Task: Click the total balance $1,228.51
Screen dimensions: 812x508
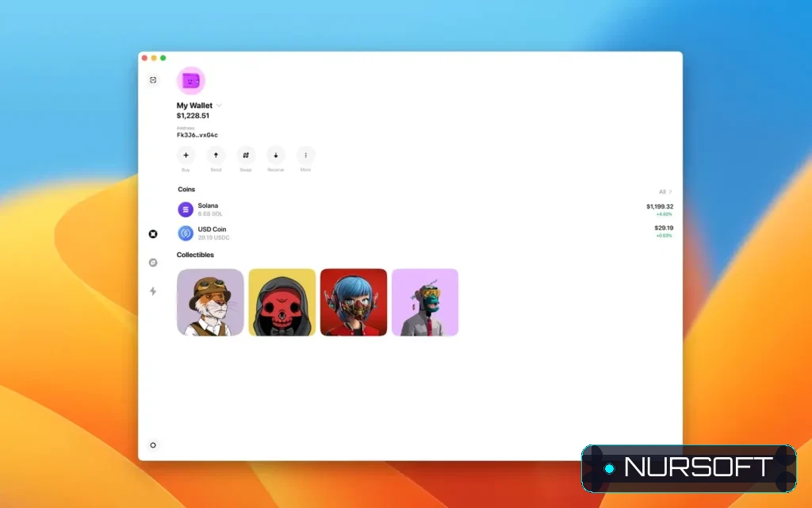Action: [193, 116]
